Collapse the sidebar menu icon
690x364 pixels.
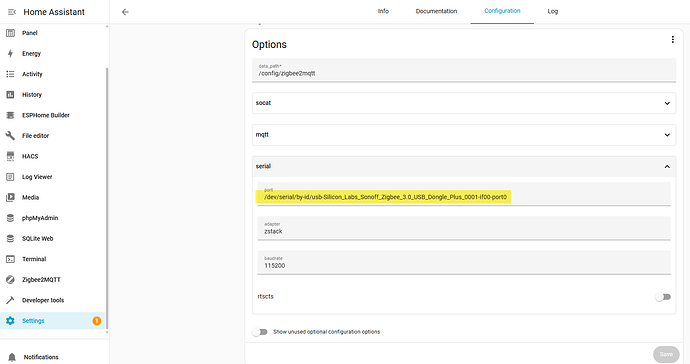[11, 12]
